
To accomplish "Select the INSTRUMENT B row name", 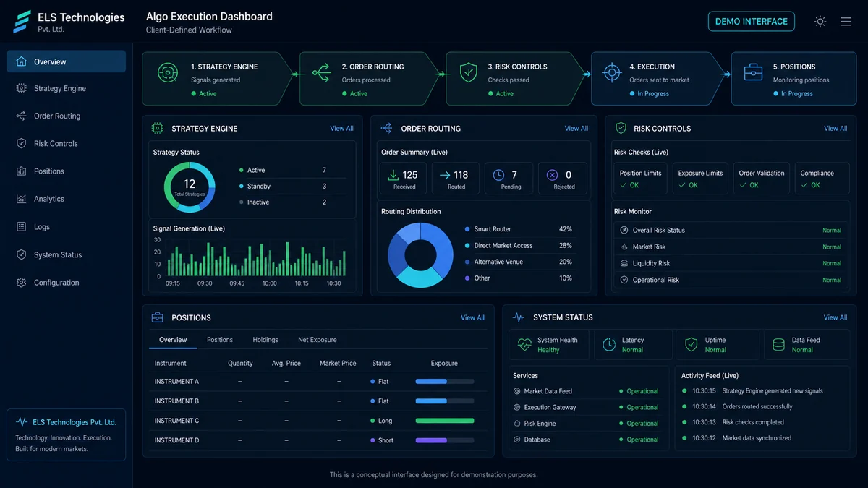I will click(176, 401).
